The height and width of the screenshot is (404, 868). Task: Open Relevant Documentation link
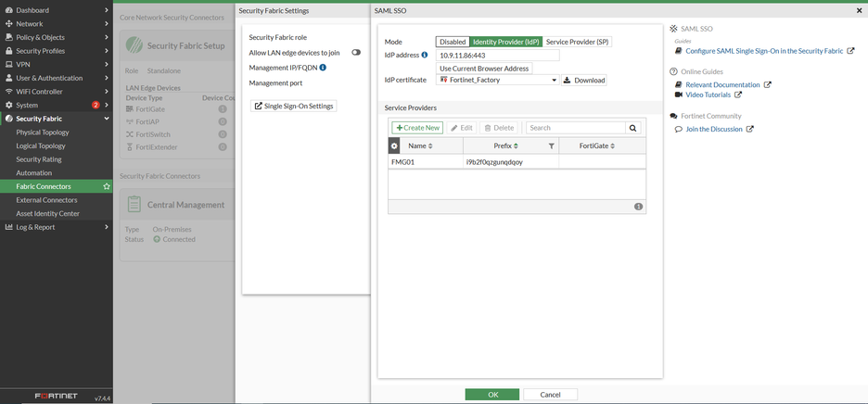click(x=722, y=84)
